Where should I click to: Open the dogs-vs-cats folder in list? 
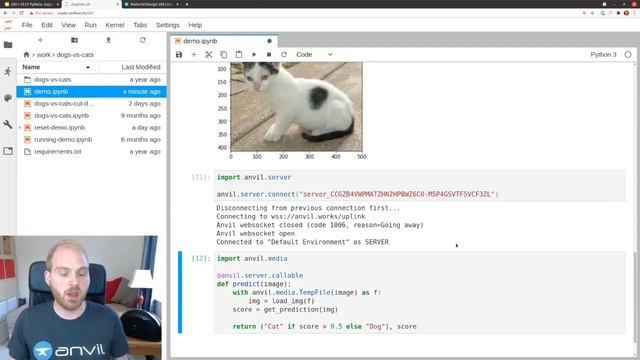coord(91,80)
